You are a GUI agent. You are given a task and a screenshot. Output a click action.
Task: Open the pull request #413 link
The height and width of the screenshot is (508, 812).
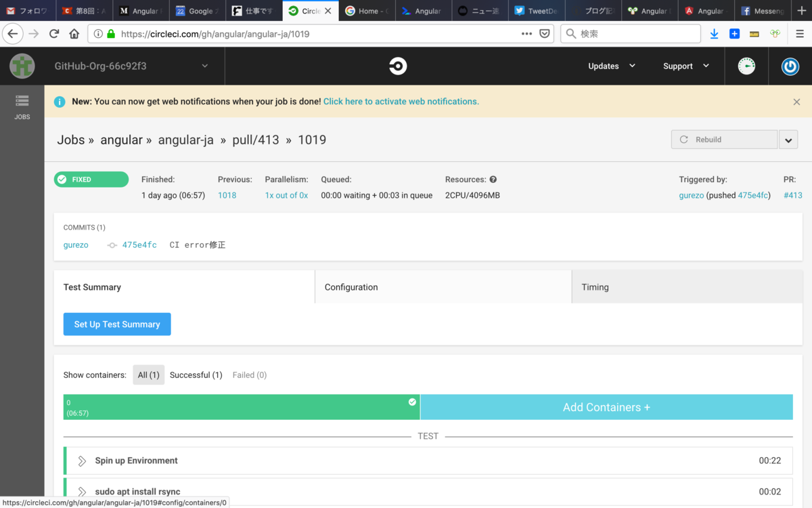click(792, 195)
